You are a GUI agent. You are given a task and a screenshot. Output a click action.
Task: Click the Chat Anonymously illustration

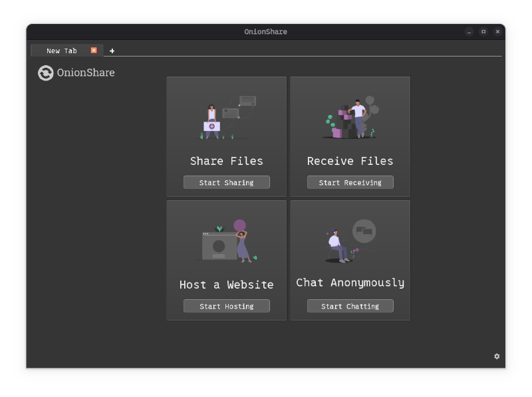point(350,241)
